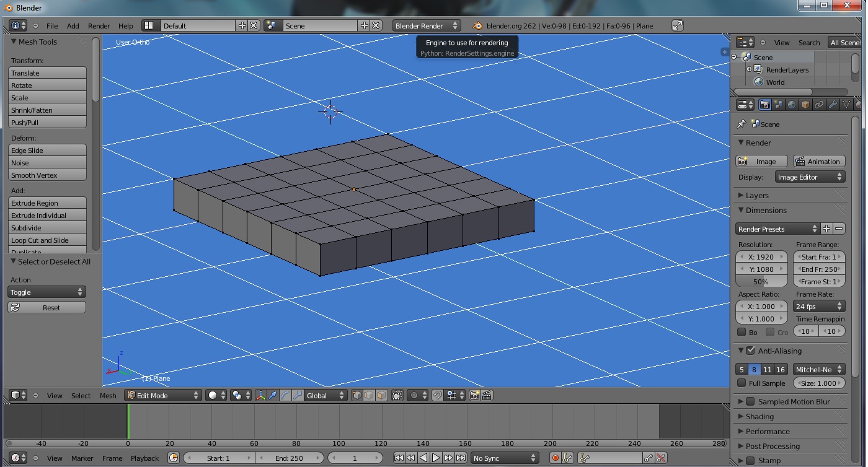Select the Object Constraints chain icon

coord(819,105)
